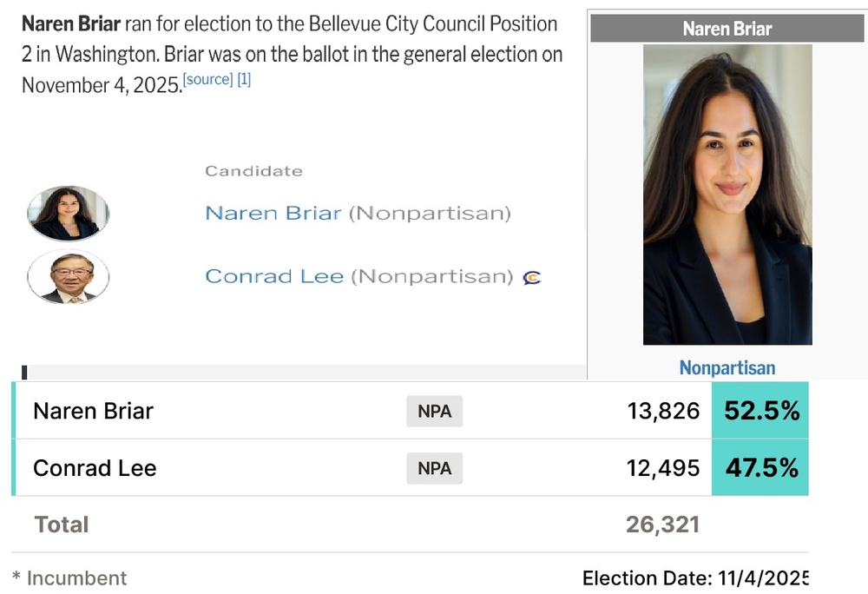
Task: Click the total votes figure 26,321
Action: tap(662, 525)
